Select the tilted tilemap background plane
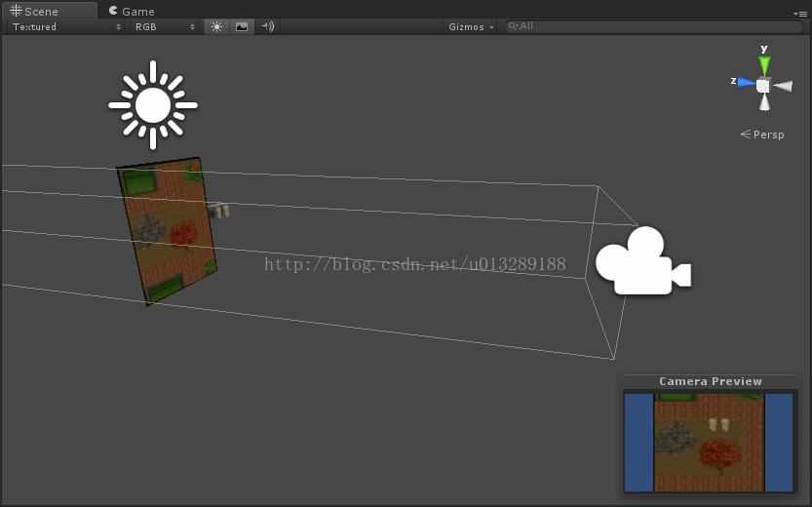The height and width of the screenshot is (507, 812). click(x=167, y=231)
